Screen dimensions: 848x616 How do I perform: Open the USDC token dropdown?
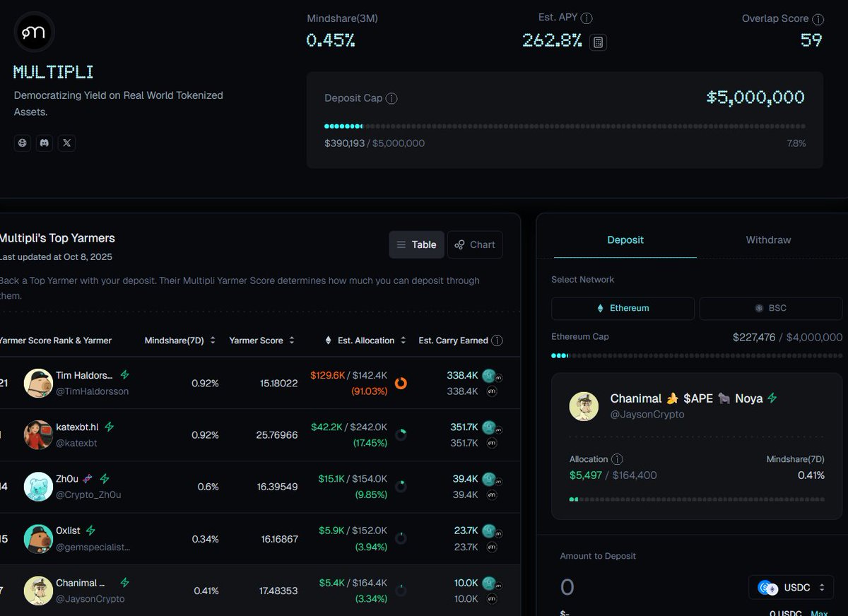[791, 588]
